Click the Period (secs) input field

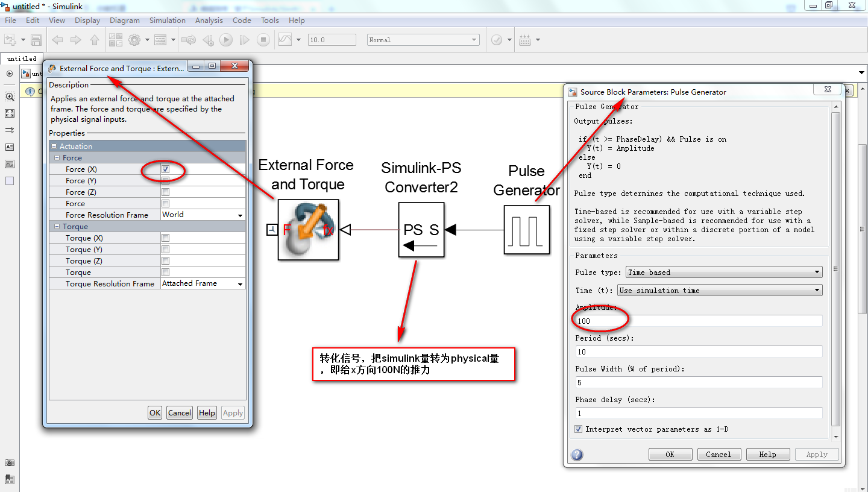click(x=699, y=352)
